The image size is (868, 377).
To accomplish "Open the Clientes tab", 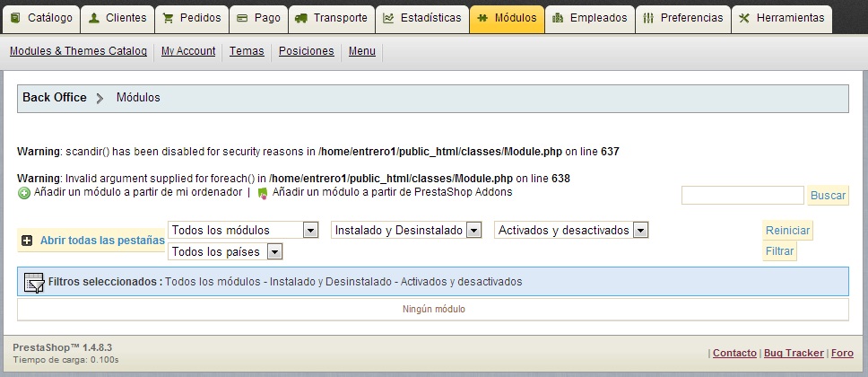I will click(117, 19).
